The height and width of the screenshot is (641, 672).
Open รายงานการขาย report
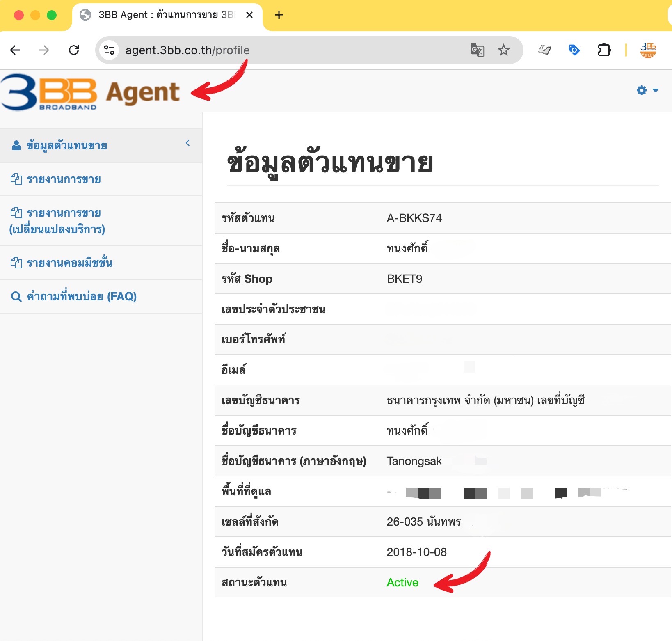pyautogui.click(x=64, y=179)
